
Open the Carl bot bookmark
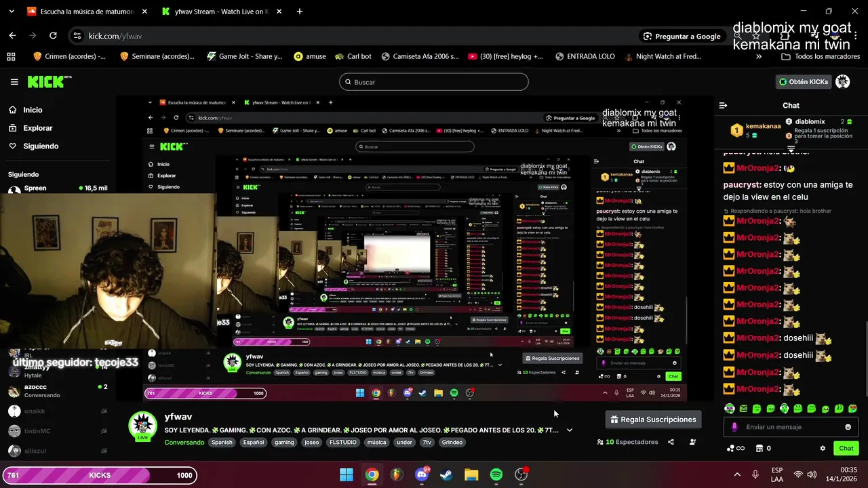pyautogui.click(x=353, y=57)
